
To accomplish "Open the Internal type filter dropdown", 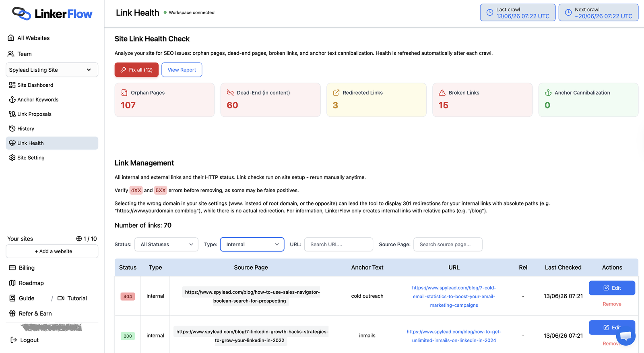I will click(252, 245).
